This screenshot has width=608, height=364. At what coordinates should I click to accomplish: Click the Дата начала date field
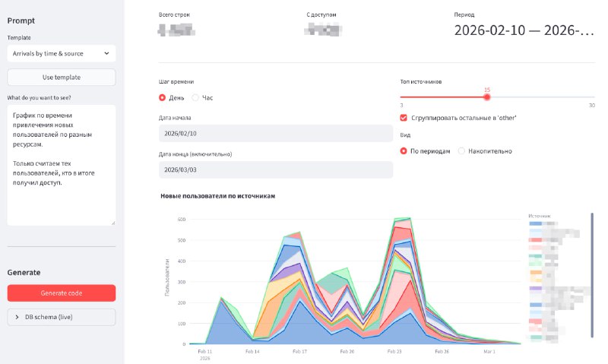pyautogui.click(x=275, y=133)
